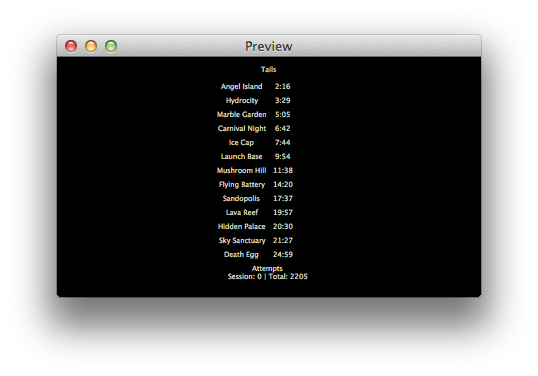Image resolution: width=538 pixels, height=376 pixels.
Task: Click the yellow minimize window button
Action: click(x=91, y=46)
